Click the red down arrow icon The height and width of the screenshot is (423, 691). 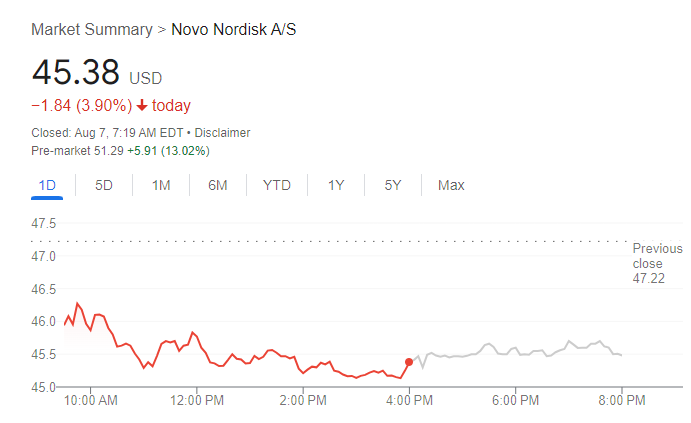coord(142,106)
